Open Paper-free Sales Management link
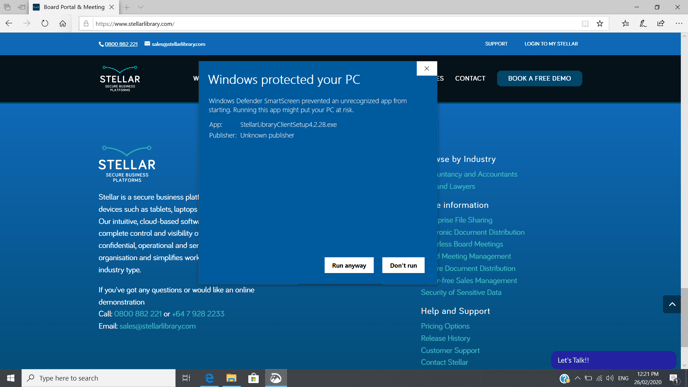The image size is (688, 387). pyautogui.click(x=477, y=280)
